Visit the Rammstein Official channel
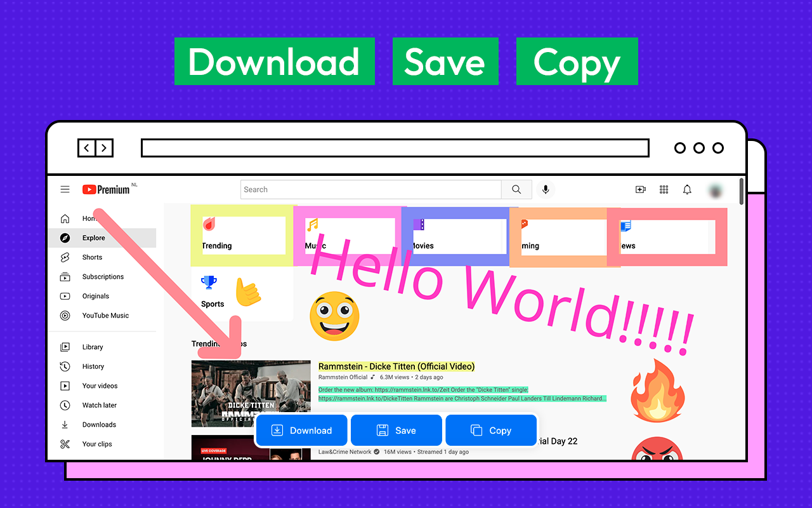The height and width of the screenshot is (508, 812). coord(343,377)
